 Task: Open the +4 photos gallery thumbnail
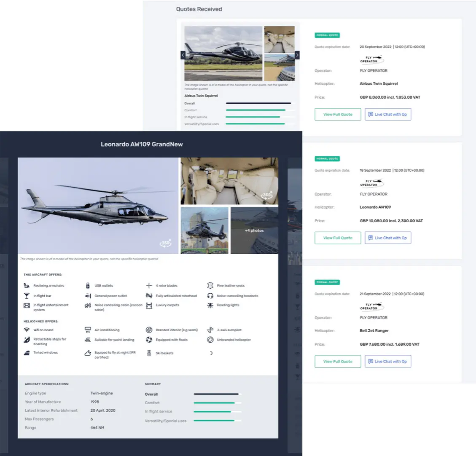(254, 231)
